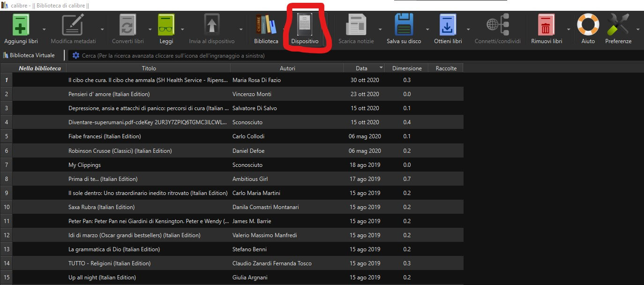Click the advanced search gear icon
This screenshot has width=644, height=285.
[x=75, y=56]
